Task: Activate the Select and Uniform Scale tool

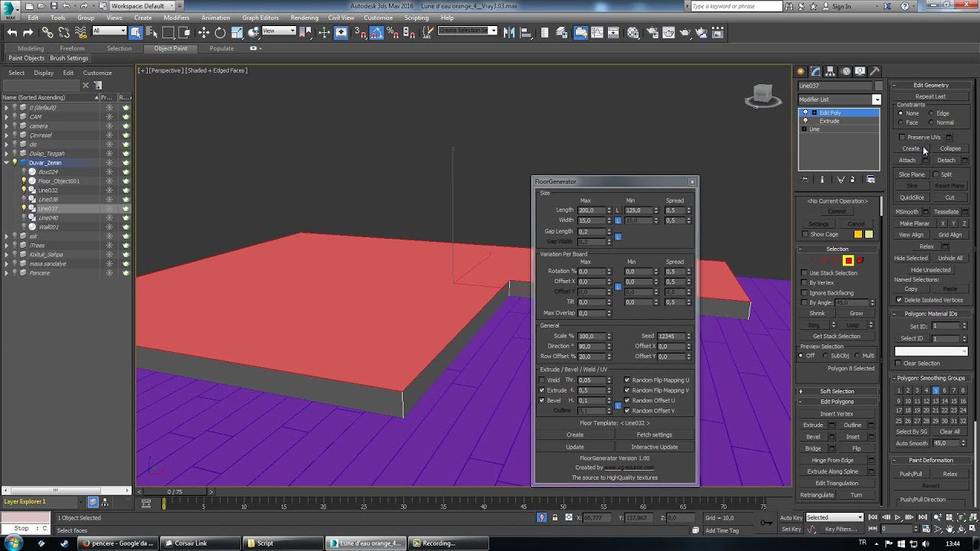Action: pos(237,32)
